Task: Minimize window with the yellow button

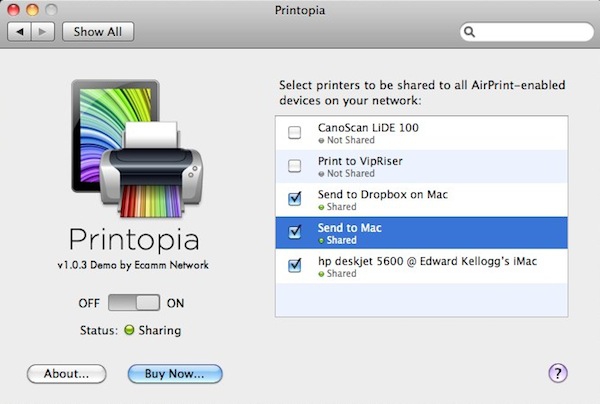Action: pos(33,10)
